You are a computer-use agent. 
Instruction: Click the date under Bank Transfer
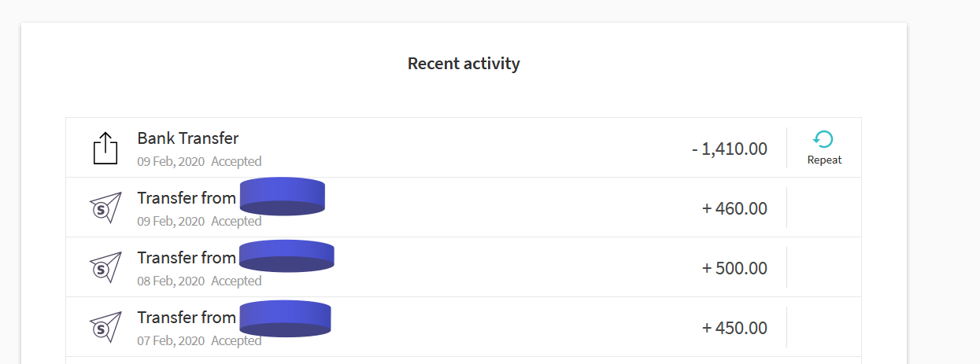tap(171, 161)
